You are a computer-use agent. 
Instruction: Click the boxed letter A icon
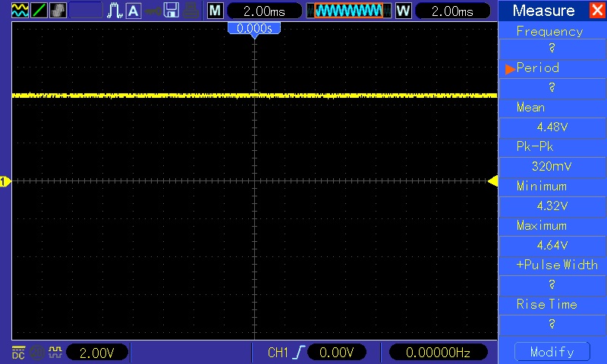(x=134, y=11)
